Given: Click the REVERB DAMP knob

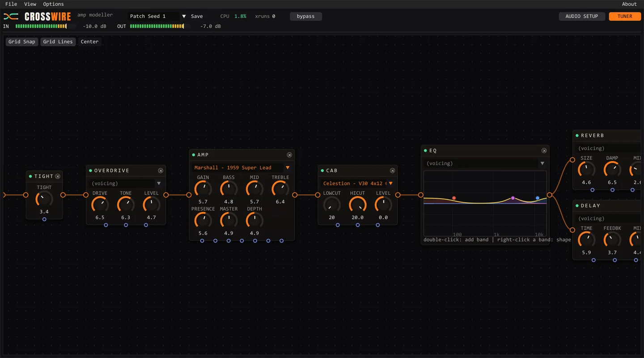Looking at the screenshot, I should coord(612,170).
